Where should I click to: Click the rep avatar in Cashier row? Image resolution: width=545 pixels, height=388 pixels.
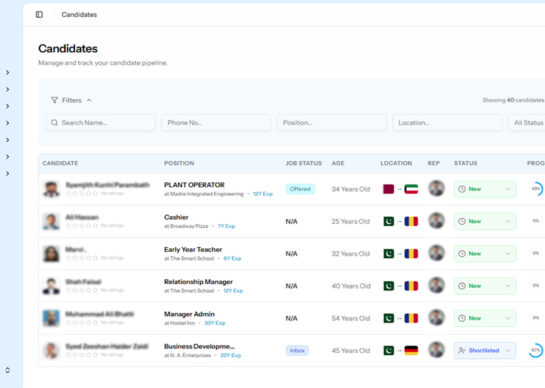point(437,220)
